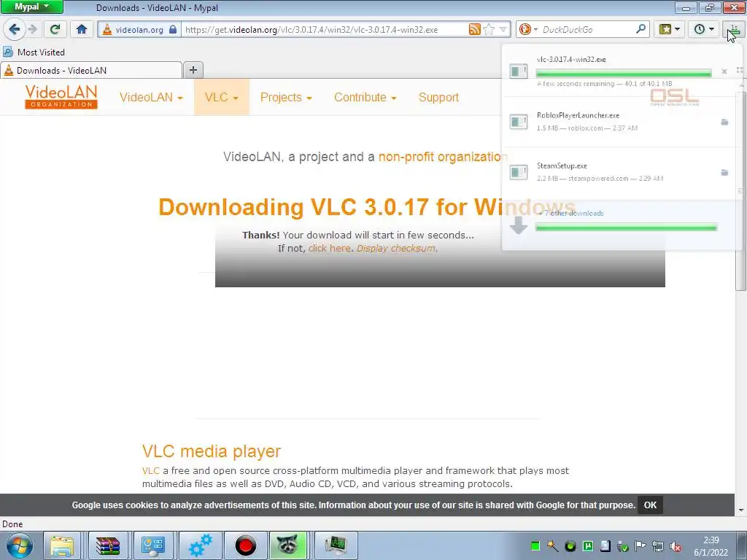The image size is (747, 560).
Task: Click the padlock site security icon
Action: pos(174,29)
